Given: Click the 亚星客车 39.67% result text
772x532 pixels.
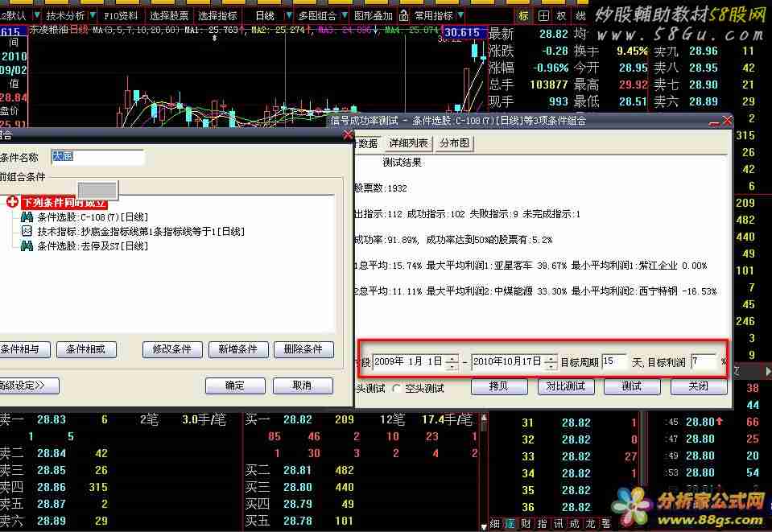Looking at the screenshot, I should click(x=530, y=266).
